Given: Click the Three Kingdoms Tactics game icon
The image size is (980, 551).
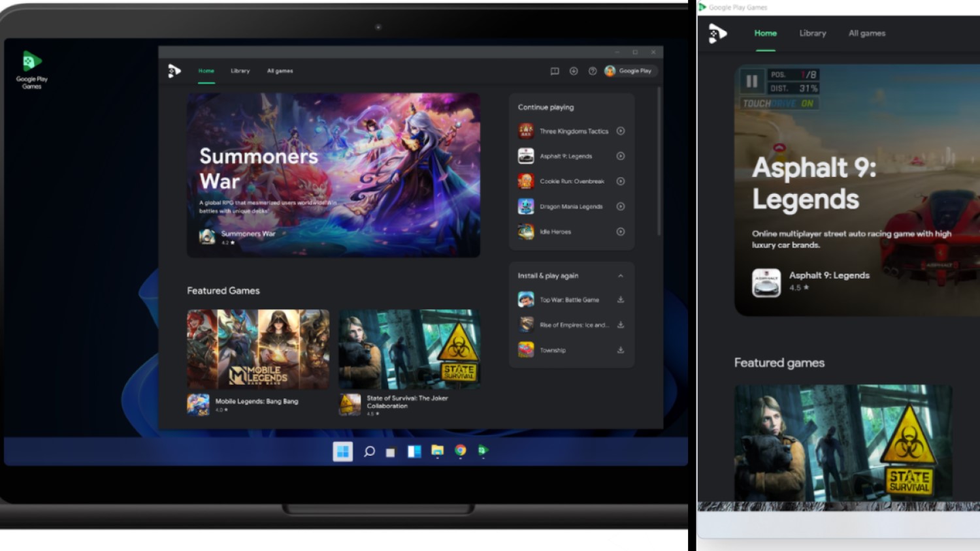Looking at the screenshot, I should coord(526,131).
